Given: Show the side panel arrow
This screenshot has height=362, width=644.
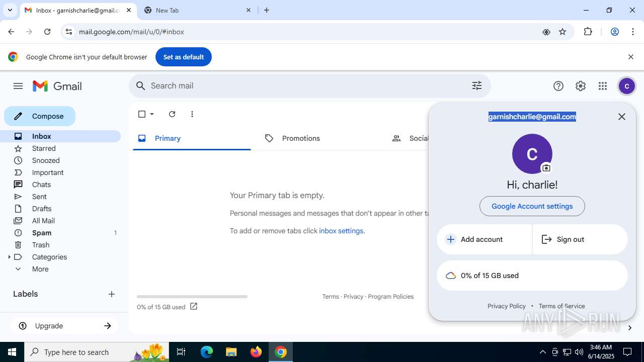Looking at the screenshot, I should pos(629,328).
